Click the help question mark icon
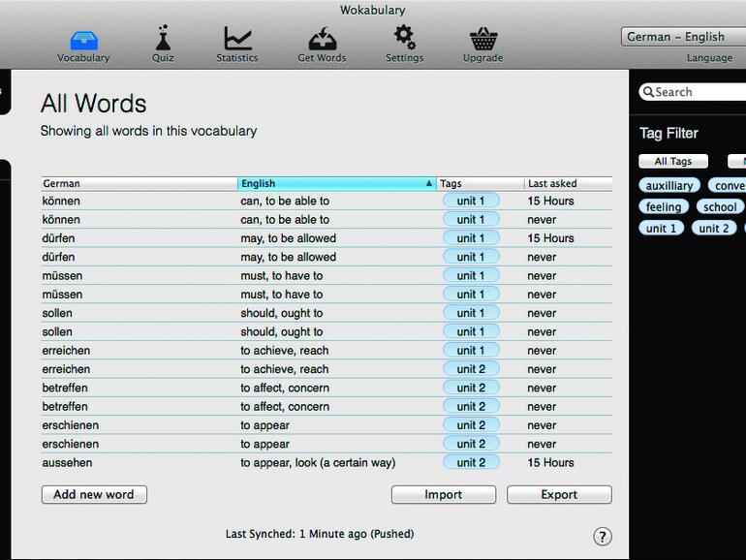Screen dimensions: 746x560 [x=603, y=537]
